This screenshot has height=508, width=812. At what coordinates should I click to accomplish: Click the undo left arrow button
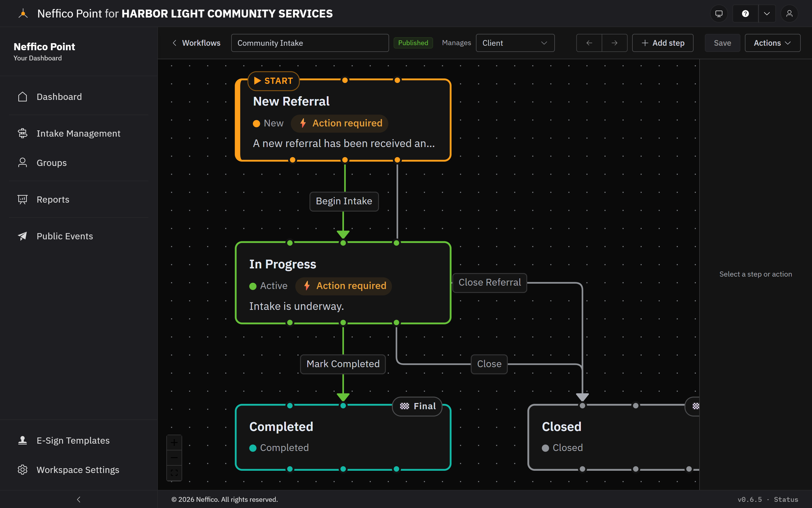pos(589,43)
